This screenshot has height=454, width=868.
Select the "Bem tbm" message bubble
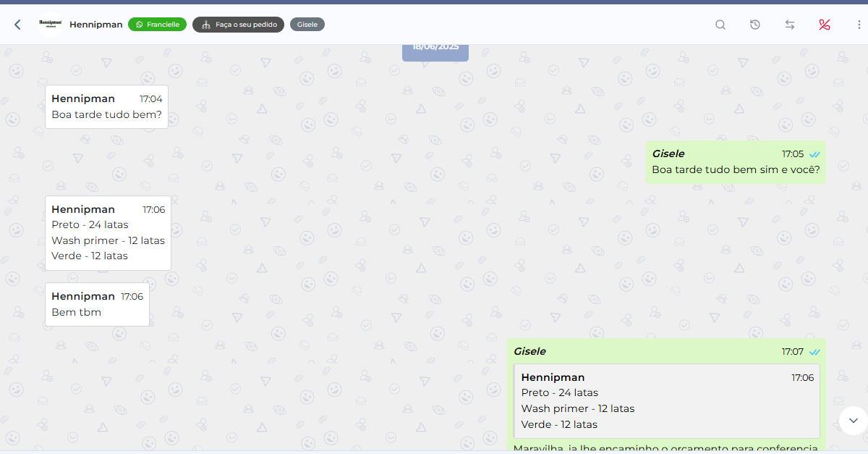pyautogui.click(x=97, y=305)
